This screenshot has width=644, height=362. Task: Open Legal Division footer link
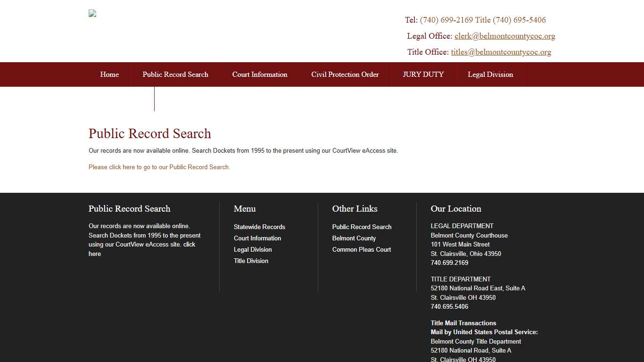(253, 249)
